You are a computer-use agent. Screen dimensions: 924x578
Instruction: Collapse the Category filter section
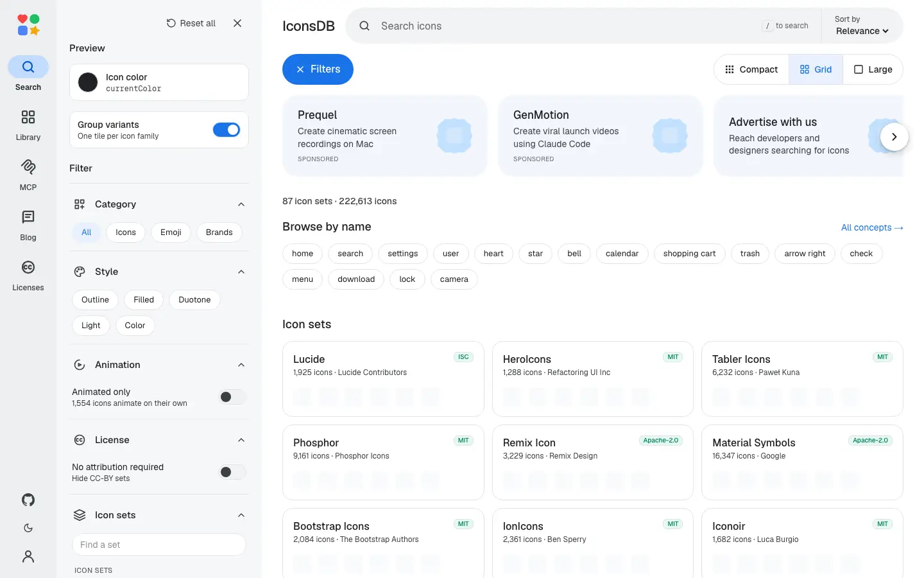tap(241, 204)
